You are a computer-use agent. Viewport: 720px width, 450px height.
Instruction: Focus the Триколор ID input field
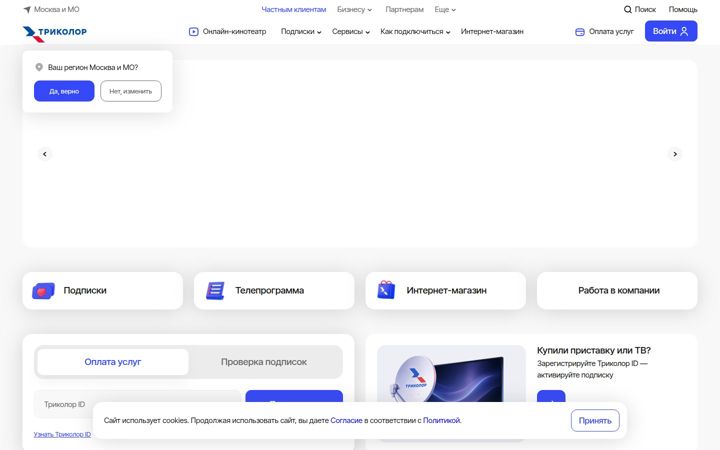point(137,404)
